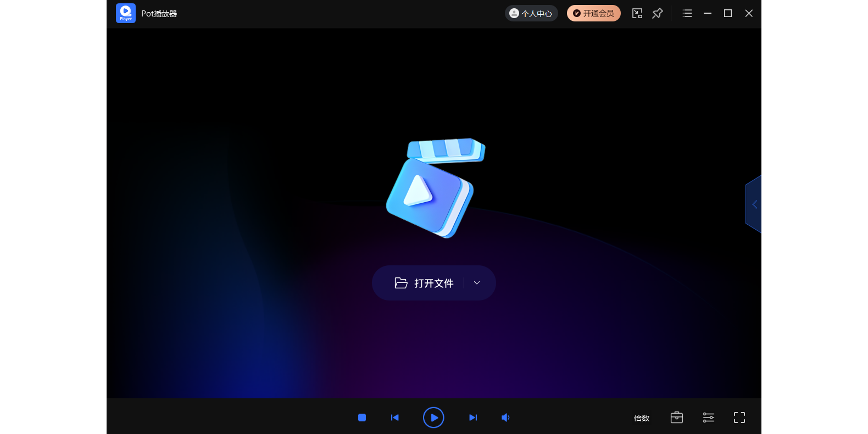This screenshot has height=434, width=868.
Task: Open the main menu list icon
Action: (687, 13)
